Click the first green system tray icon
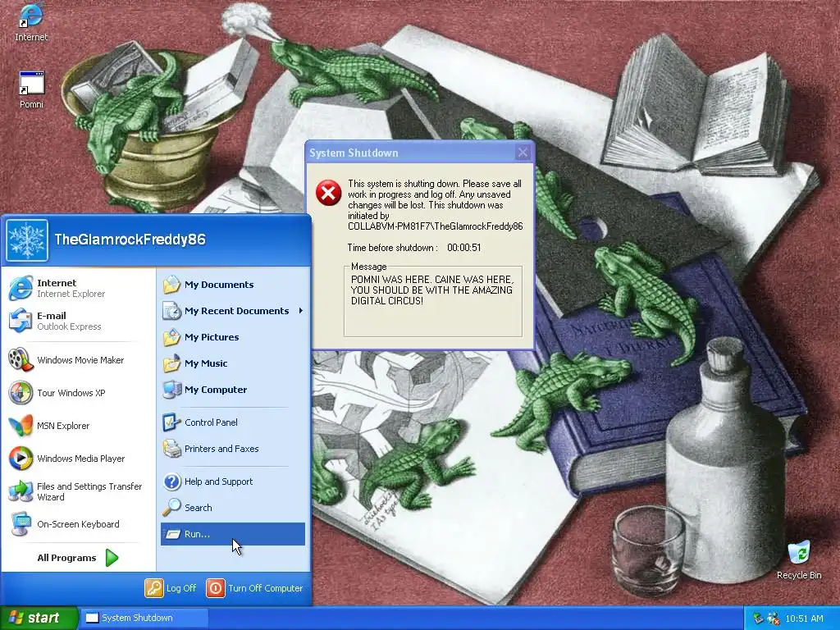 click(x=757, y=619)
